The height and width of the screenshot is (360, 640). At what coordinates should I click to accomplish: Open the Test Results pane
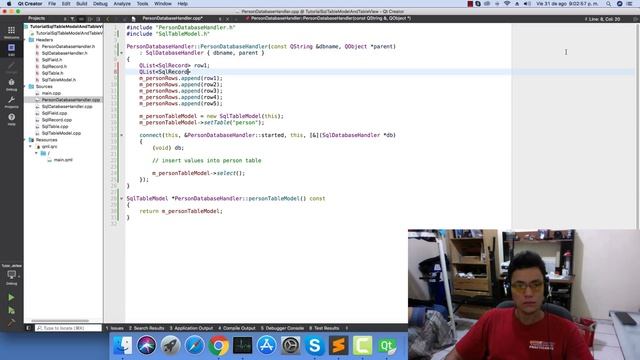324,328
